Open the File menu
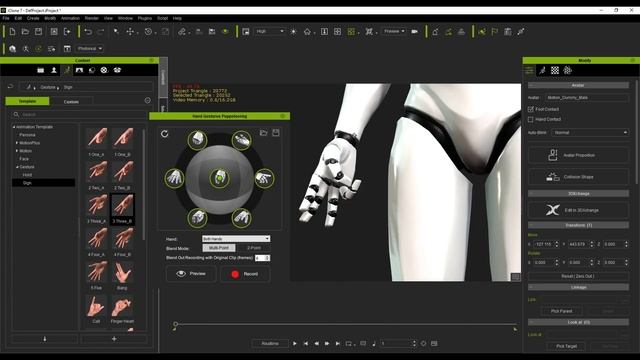The width and height of the screenshot is (640, 360). (6, 18)
